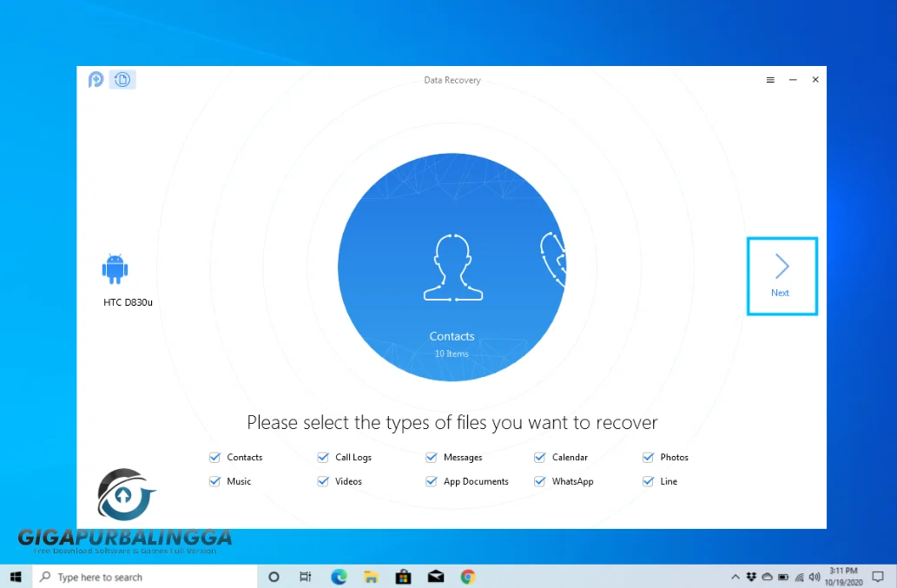Open File Explorer from the taskbar
Screen dimensions: 897x588
click(371, 576)
